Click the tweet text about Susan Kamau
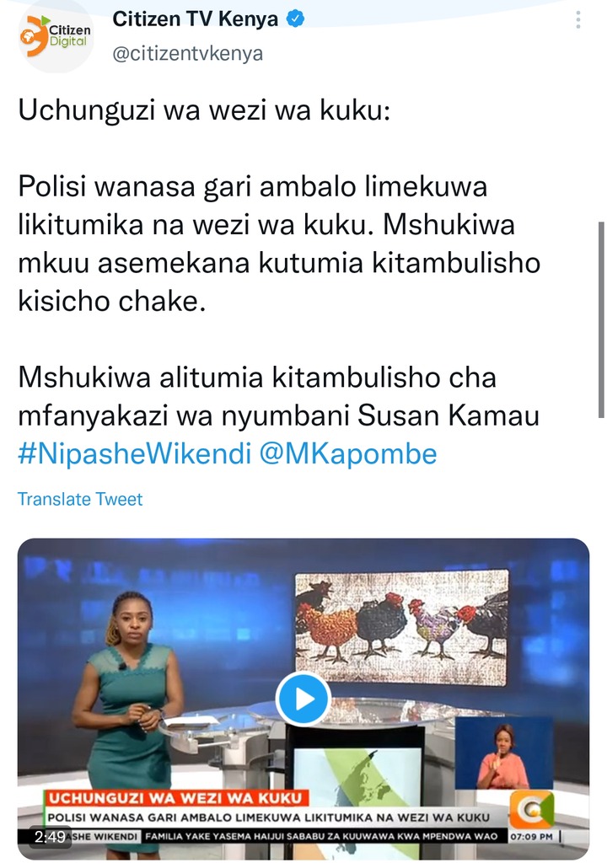Screen dimensions: 607x868 click(278, 396)
